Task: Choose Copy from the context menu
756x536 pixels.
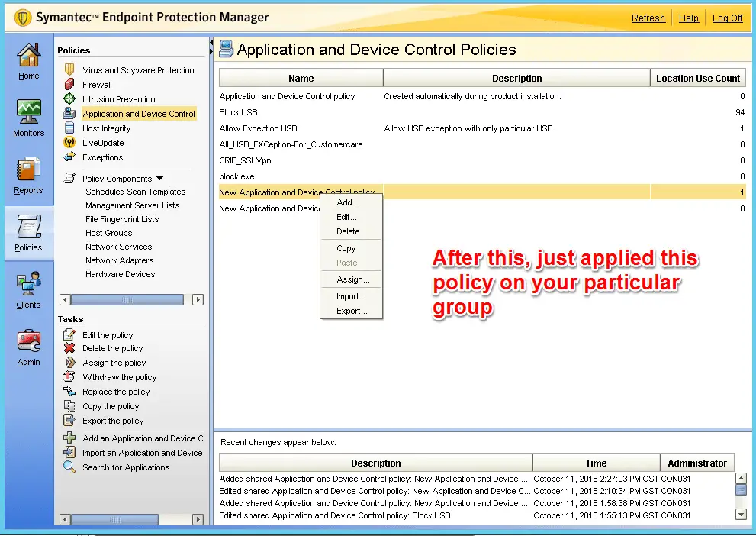Action: 351,248
